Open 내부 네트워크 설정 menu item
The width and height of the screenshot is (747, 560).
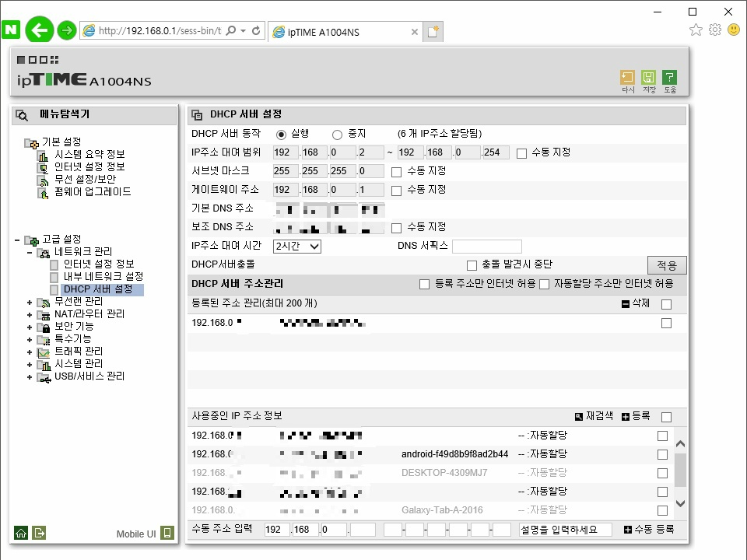[103, 276]
